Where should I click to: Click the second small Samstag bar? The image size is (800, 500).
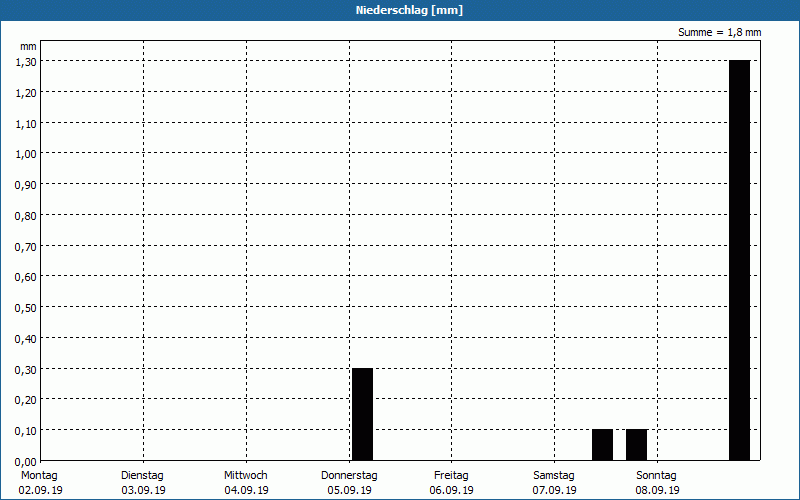(637, 445)
